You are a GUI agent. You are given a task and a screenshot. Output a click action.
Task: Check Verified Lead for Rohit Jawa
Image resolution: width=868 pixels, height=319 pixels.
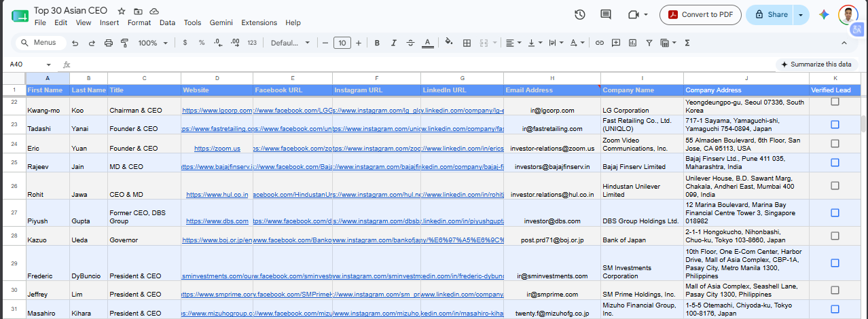pos(835,185)
